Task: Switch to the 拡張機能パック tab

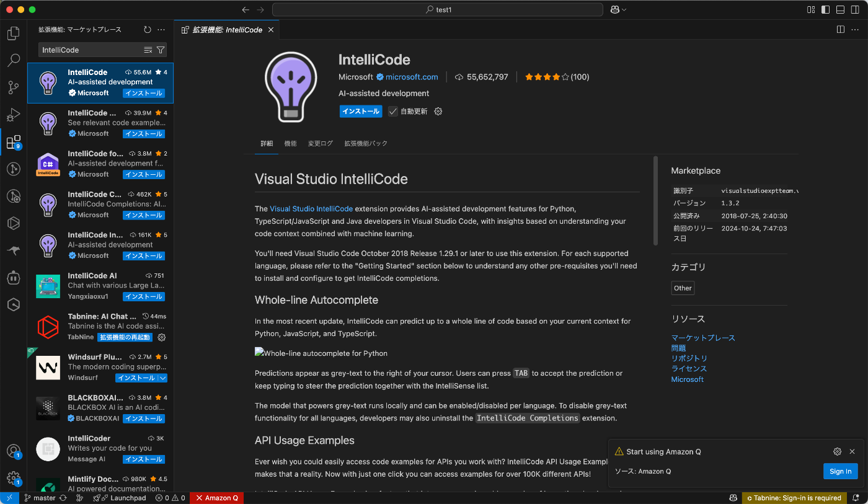Action: 366,143
